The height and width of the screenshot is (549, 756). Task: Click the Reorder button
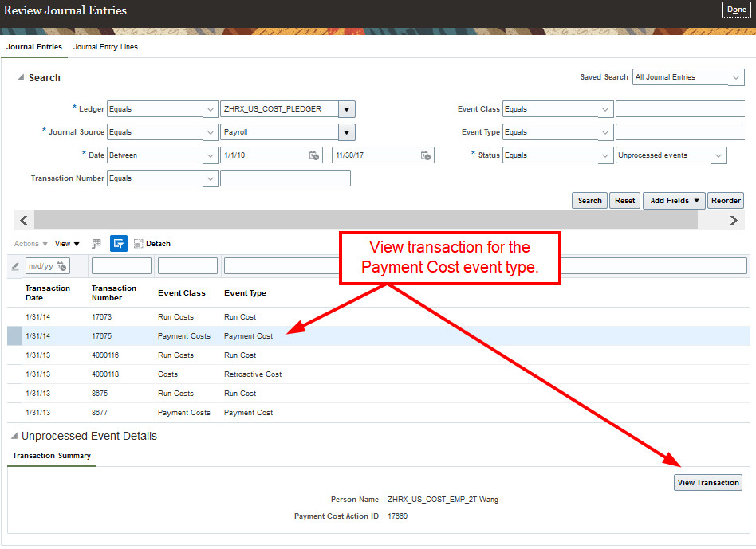click(x=726, y=200)
